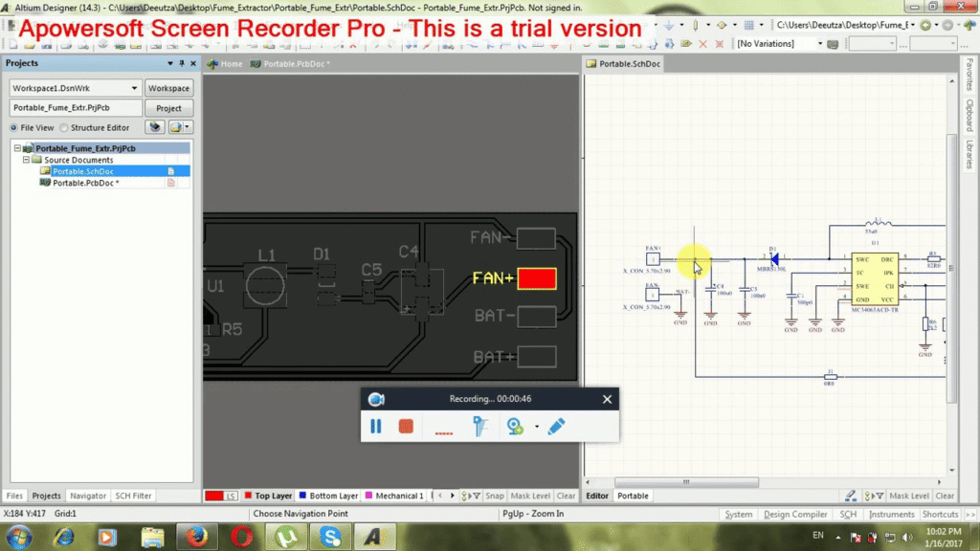
Task: Select Portable.PcbDoc in the project tree
Action: click(85, 183)
